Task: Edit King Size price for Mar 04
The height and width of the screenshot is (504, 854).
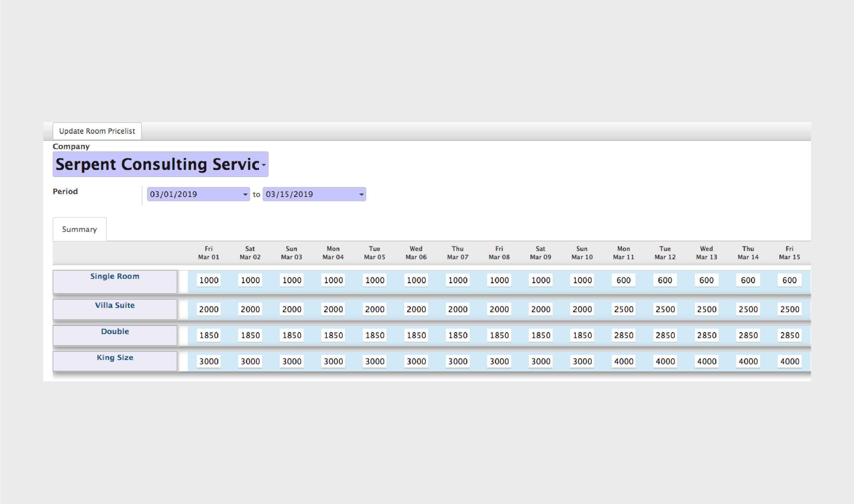Action: point(333,361)
